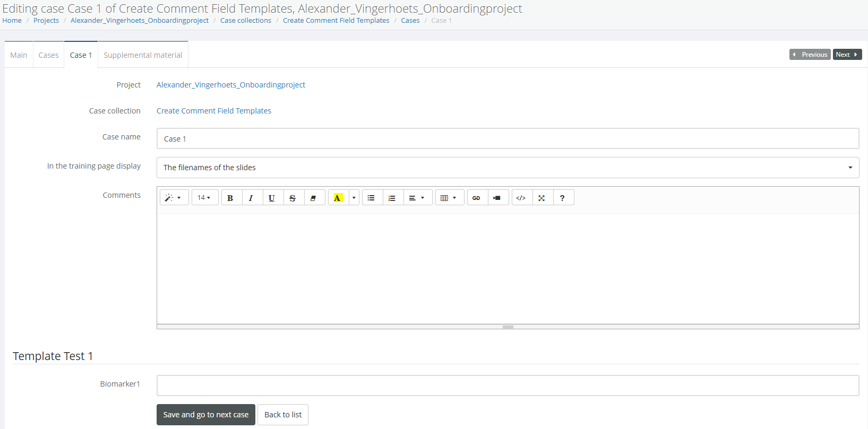Open the font size 14 dropdown

point(204,198)
